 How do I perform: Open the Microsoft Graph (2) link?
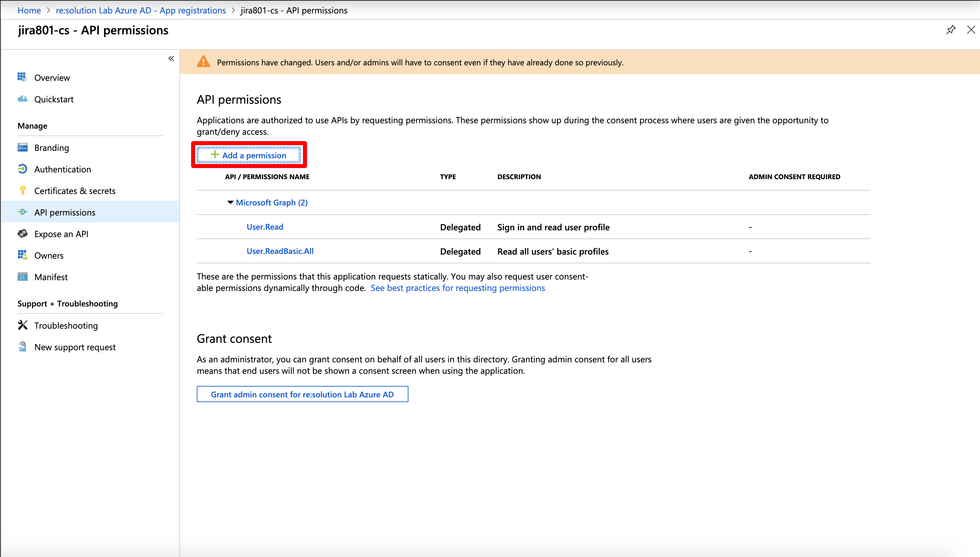pos(272,202)
